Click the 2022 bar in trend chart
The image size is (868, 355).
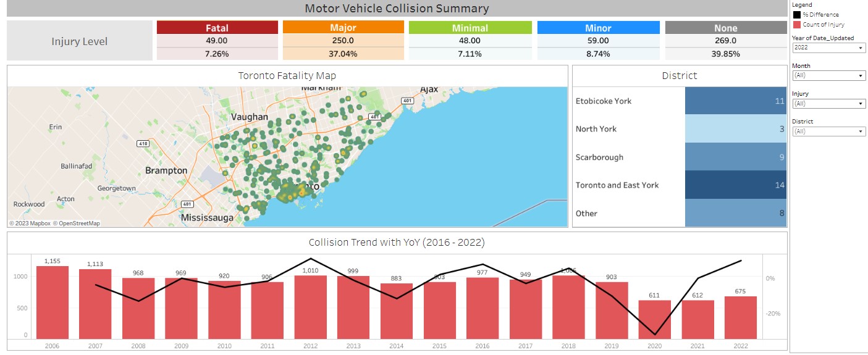click(740, 317)
